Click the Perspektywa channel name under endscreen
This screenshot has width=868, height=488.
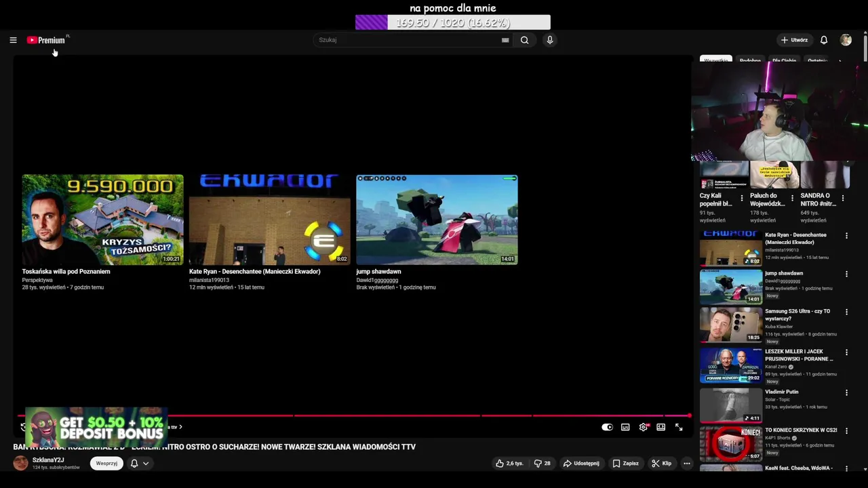tap(37, 280)
